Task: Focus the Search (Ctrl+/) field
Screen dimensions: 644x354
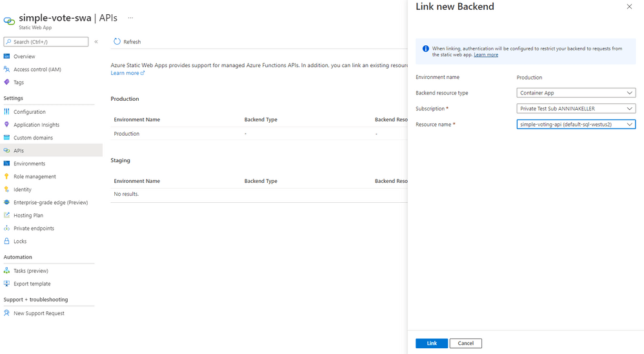Action: tap(46, 41)
